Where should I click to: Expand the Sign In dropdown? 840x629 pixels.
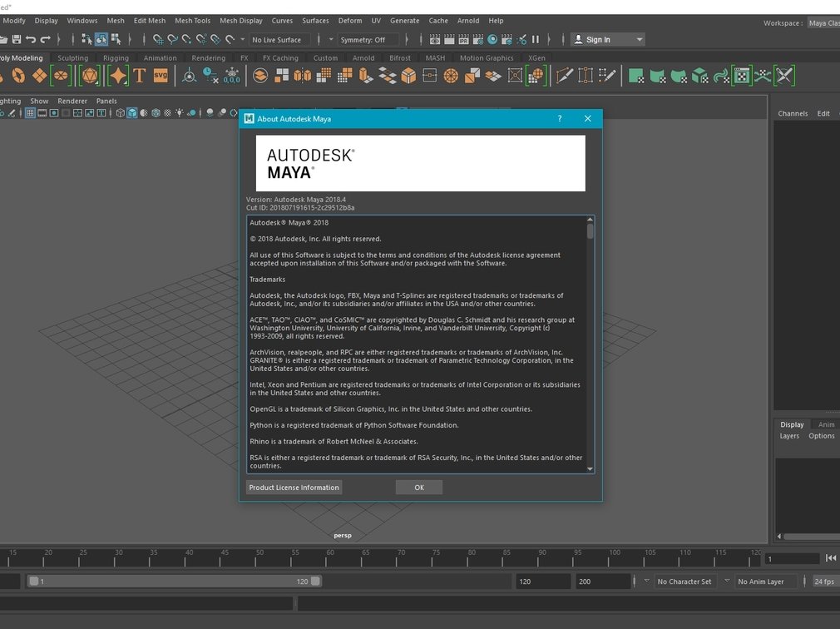click(607, 40)
